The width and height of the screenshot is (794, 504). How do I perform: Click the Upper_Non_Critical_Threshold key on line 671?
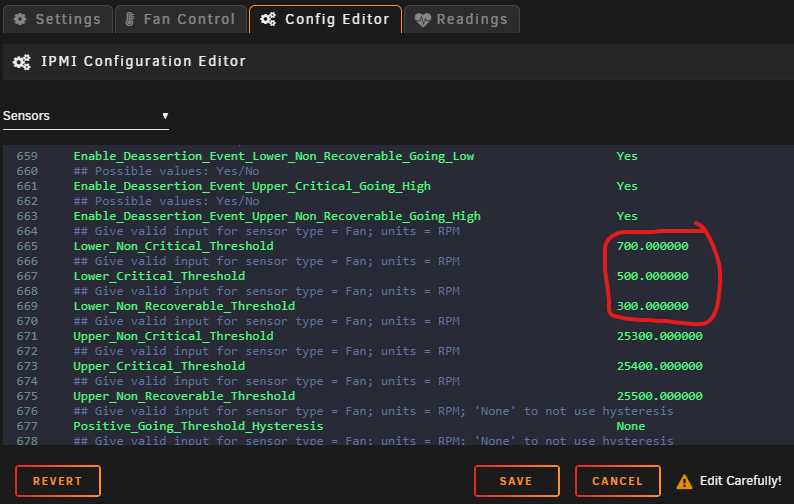[x=173, y=336]
